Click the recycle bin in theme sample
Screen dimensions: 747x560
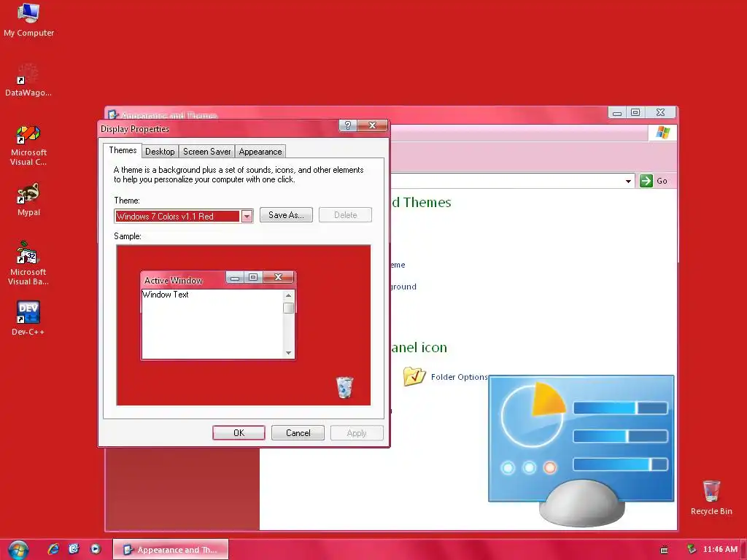click(344, 386)
